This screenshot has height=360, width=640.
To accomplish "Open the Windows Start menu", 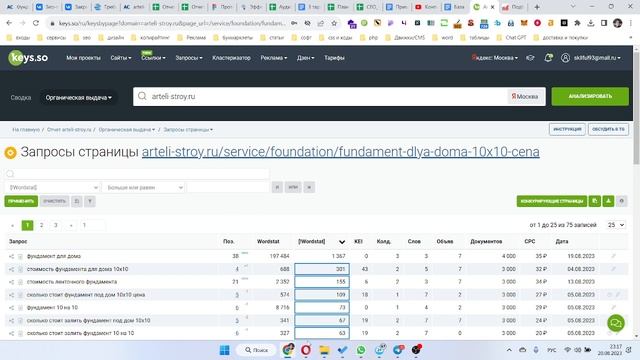I will click(224, 350).
